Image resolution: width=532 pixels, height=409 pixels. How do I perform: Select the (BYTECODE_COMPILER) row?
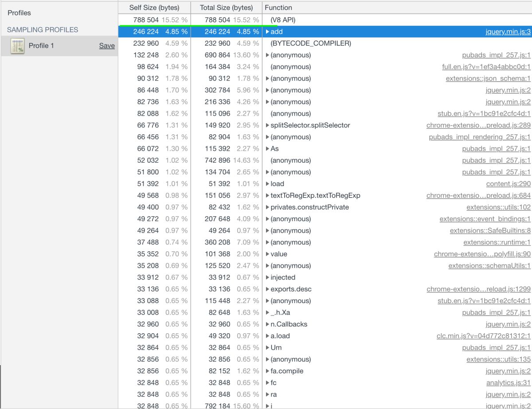pyautogui.click(x=325, y=43)
